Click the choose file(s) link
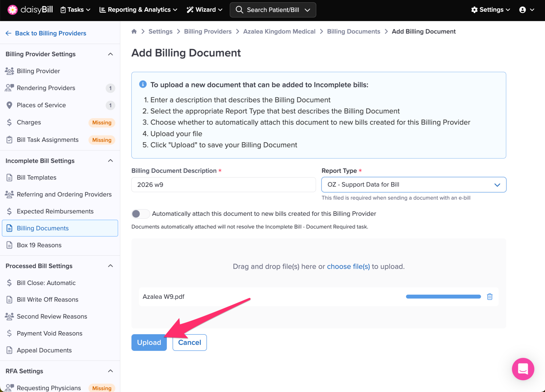 point(348,266)
